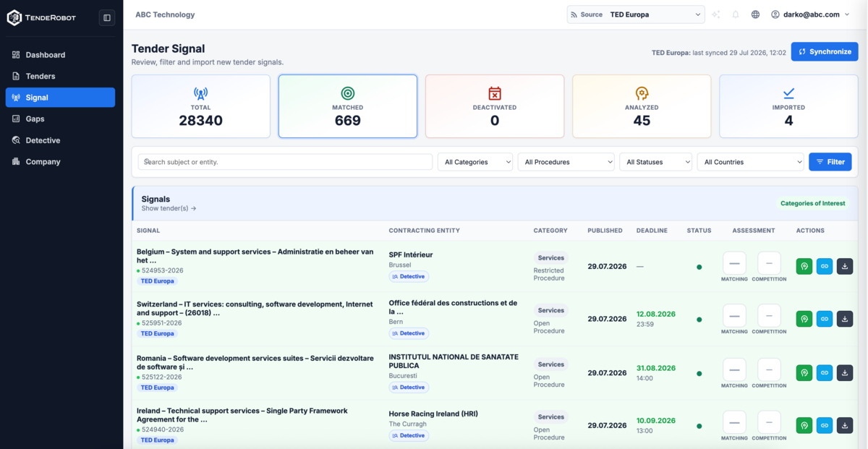Open the Company page
This screenshot has width=868, height=449.
click(60, 162)
